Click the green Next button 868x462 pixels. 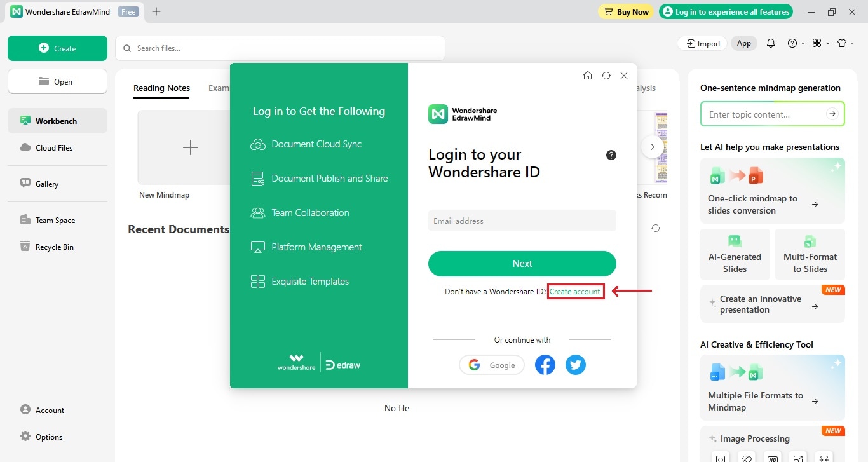(522, 264)
